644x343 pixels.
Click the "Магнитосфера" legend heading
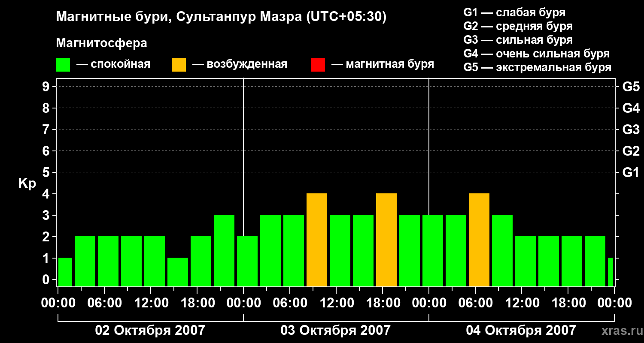pos(101,43)
